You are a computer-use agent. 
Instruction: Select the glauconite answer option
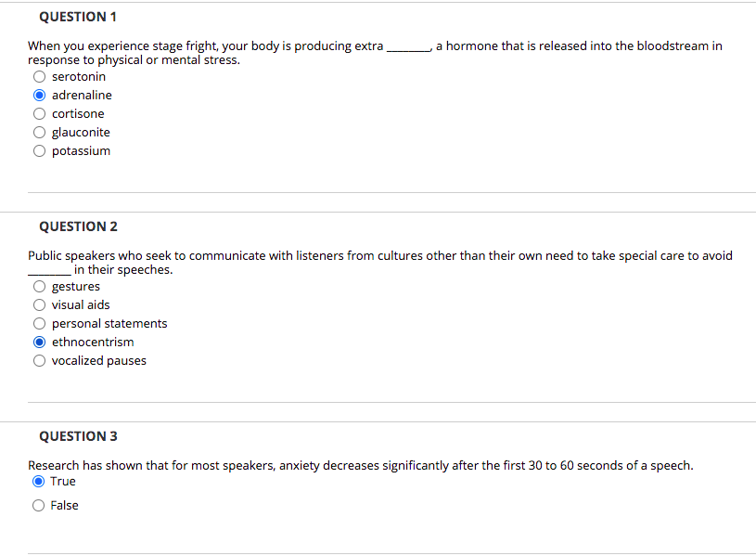point(39,132)
